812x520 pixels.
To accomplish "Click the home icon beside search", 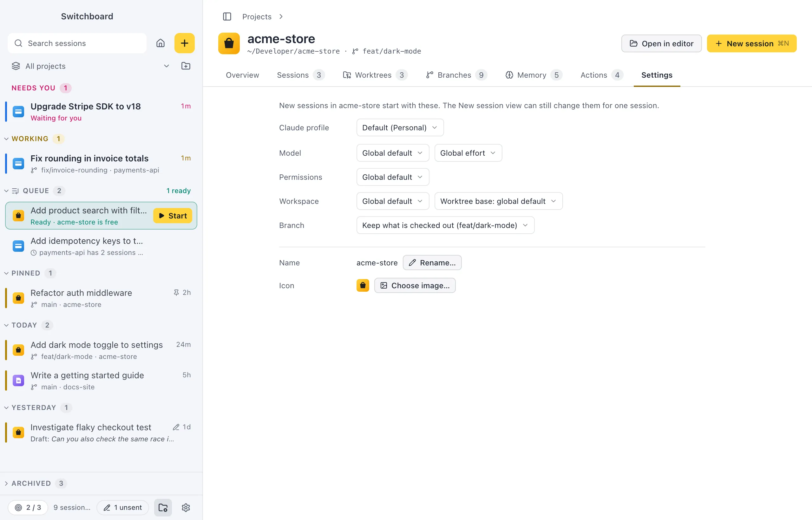I will 160,43.
